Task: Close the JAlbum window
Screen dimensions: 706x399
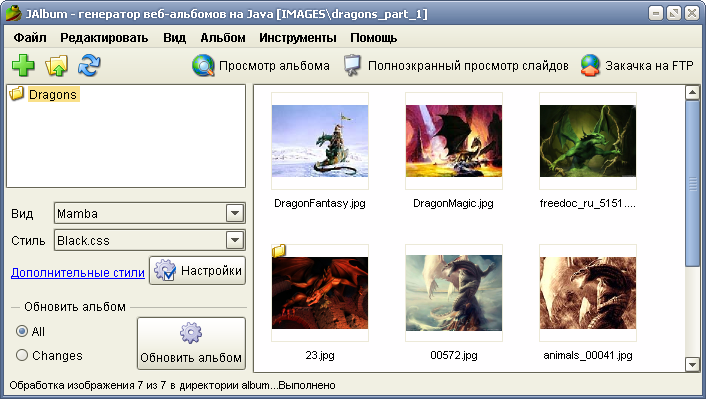Action: coord(692,14)
